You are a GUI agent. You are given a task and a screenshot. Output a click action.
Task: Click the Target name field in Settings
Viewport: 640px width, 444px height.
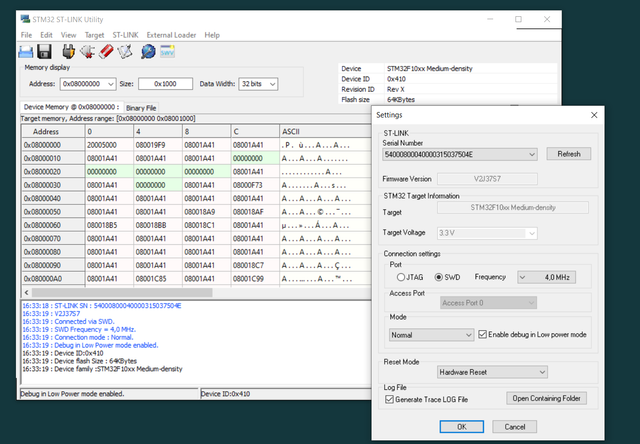pos(513,207)
